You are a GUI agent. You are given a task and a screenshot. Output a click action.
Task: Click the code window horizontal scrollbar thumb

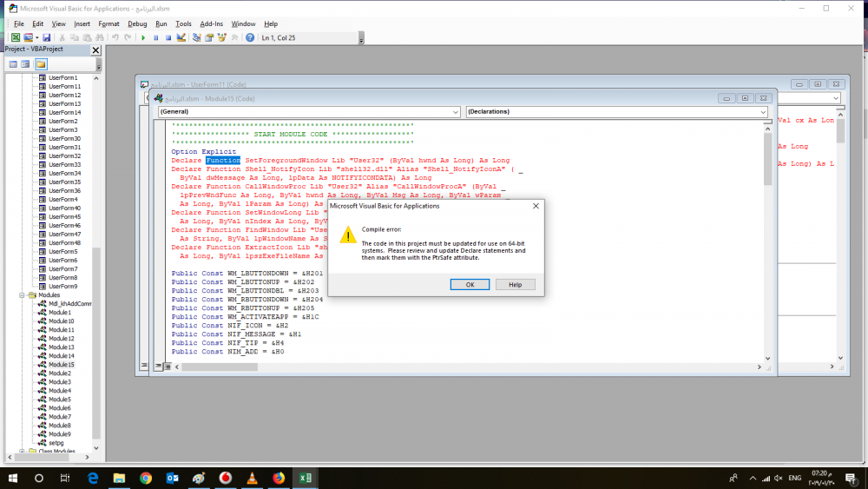click(220, 367)
